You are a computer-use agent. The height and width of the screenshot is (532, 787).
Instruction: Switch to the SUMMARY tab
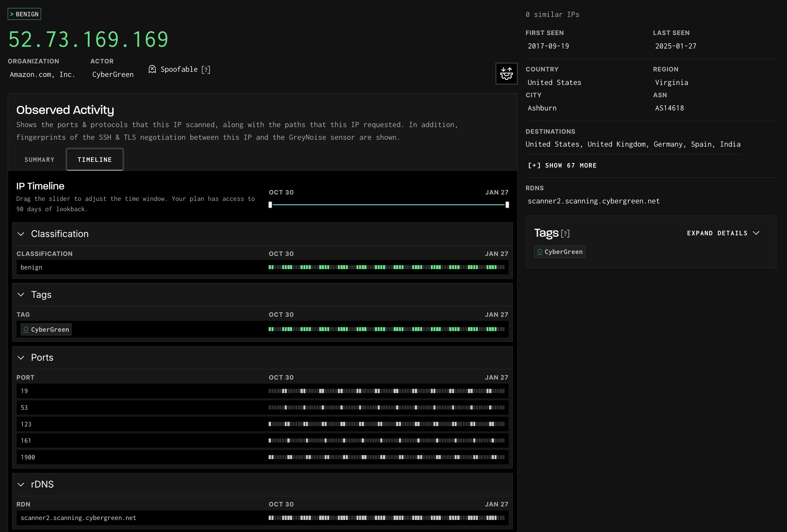[x=39, y=160]
